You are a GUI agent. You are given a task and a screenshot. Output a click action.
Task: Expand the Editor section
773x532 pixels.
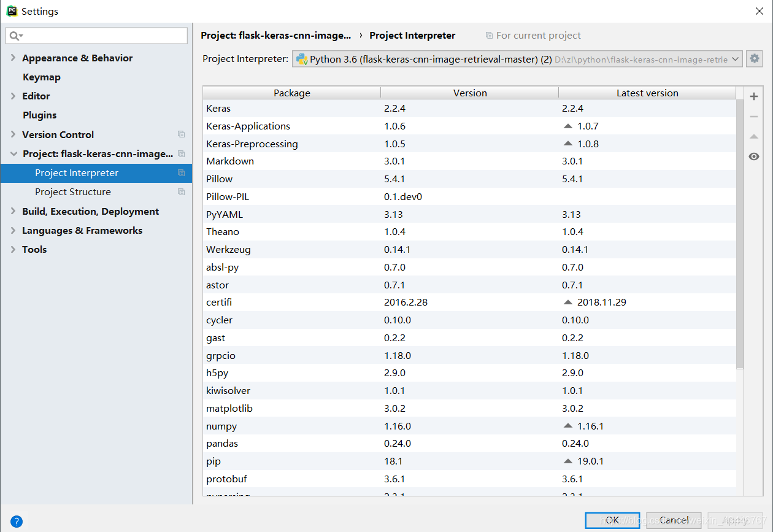pyautogui.click(x=13, y=96)
